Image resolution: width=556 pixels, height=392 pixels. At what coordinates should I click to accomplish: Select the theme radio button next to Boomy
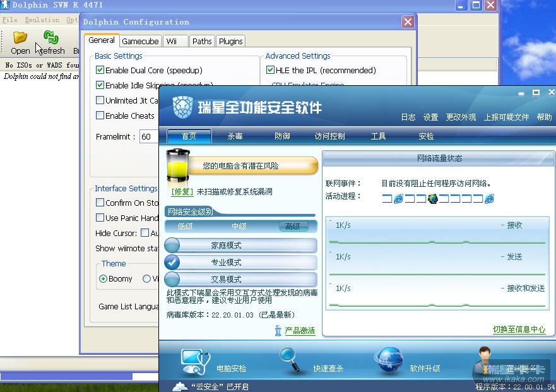point(146,278)
